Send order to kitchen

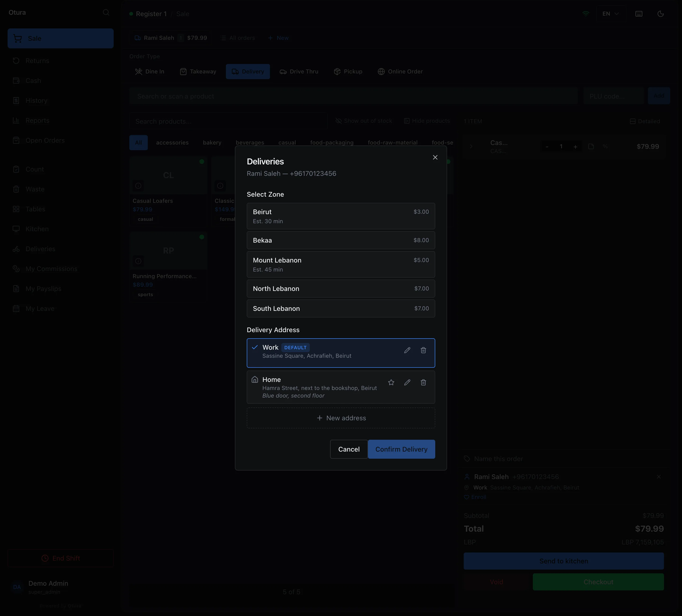click(564, 561)
